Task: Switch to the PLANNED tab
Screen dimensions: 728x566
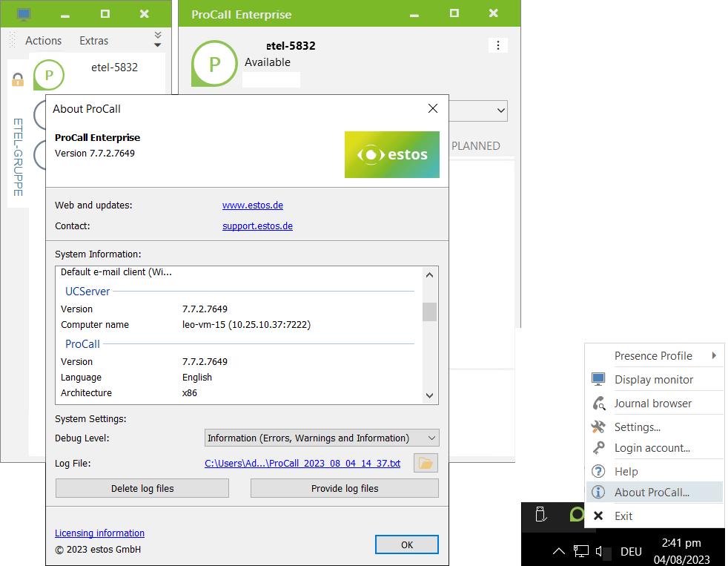Action: (475, 146)
